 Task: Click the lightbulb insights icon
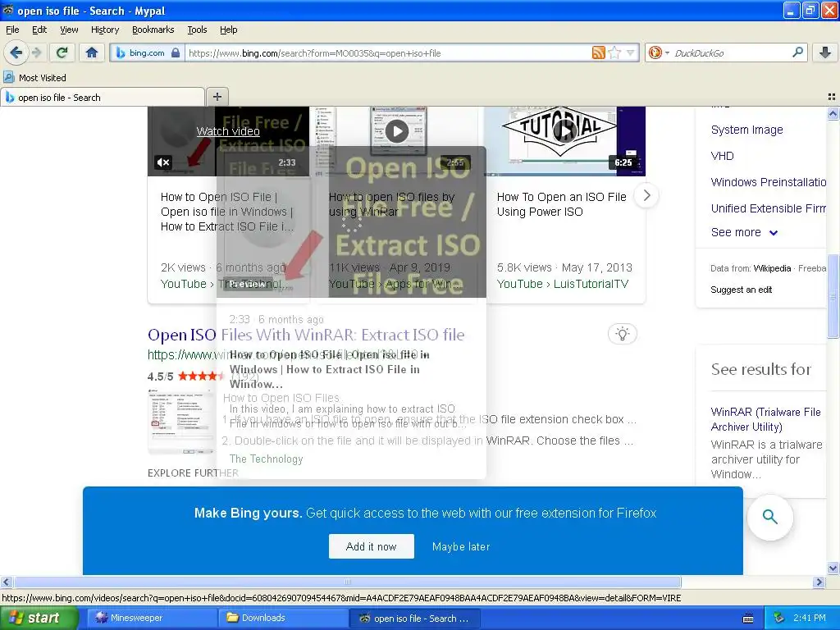[622, 334]
